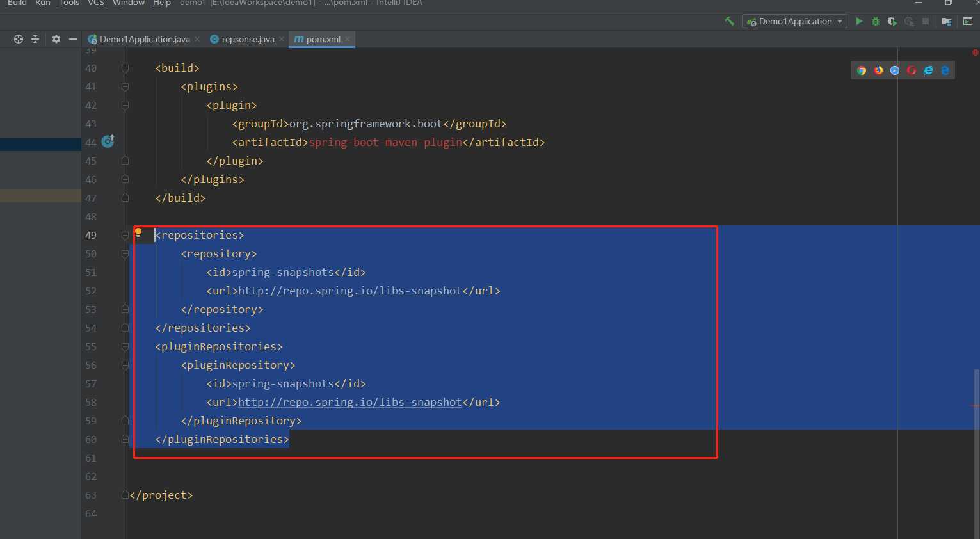Screen dimensions: 980x539
Task: Click the green Run button
Action: point(859,21)
